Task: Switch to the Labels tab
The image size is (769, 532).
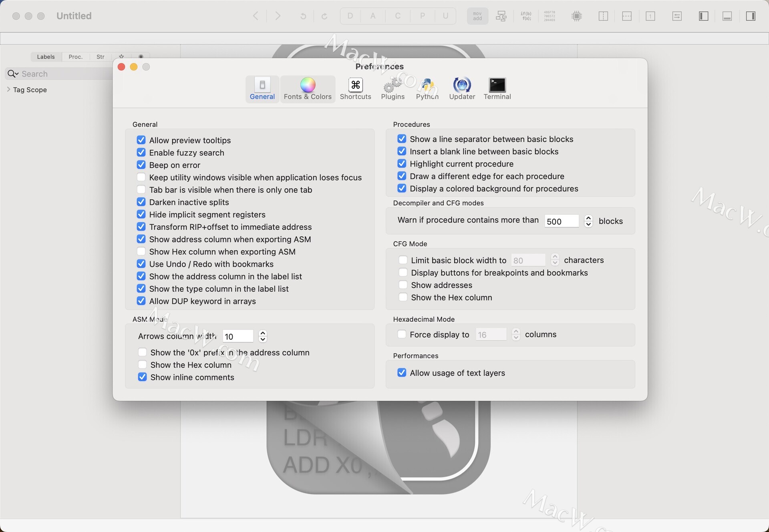Action: point(46,57)
